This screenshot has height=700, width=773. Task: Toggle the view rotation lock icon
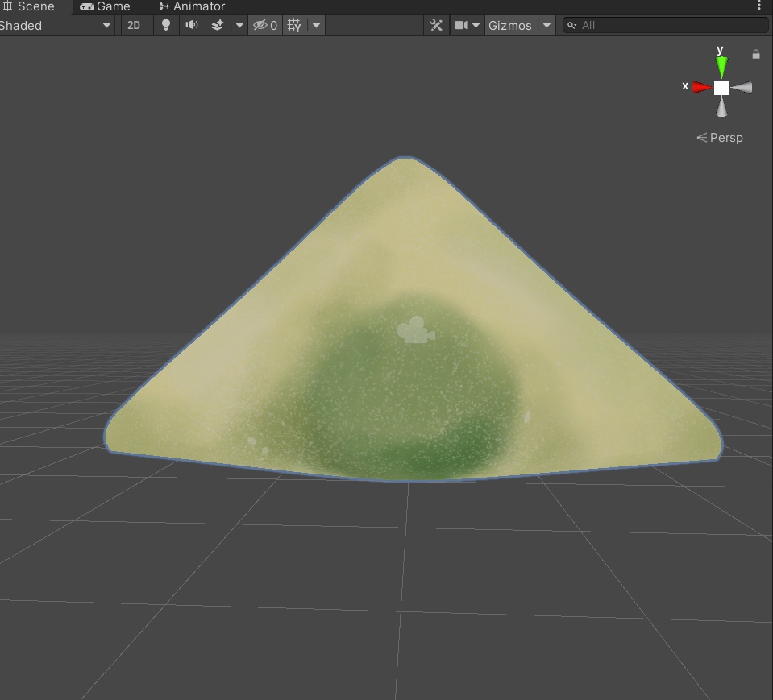click(756, 54)
